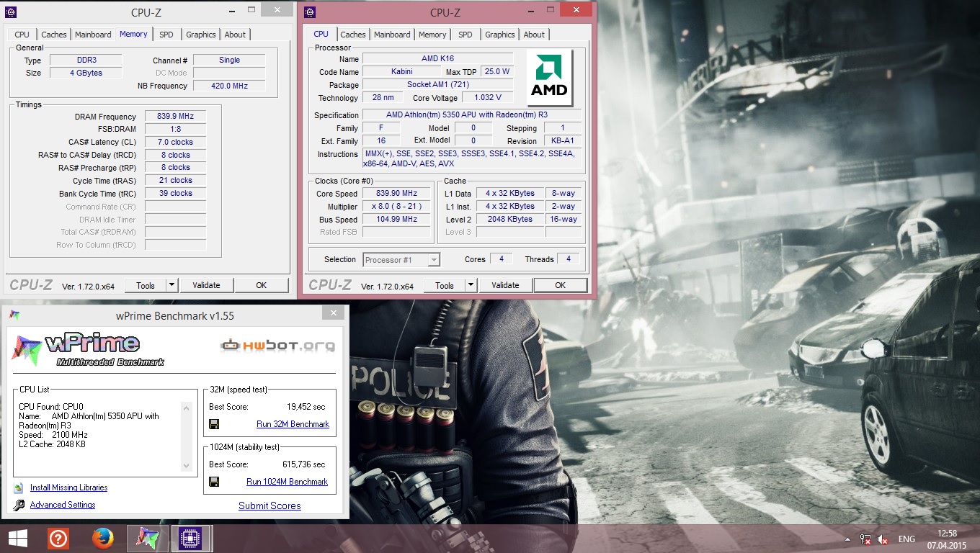Open Tools dropdown arrow in processor CPU-Z window
This screenshot has height=553, width=980.
[x=471, y=285]
